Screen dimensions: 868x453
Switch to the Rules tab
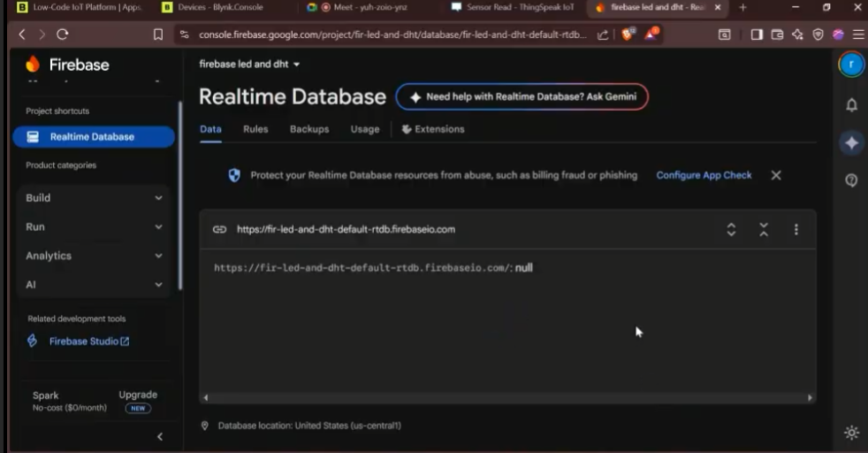pyautogui.click(x=255, y=129)
